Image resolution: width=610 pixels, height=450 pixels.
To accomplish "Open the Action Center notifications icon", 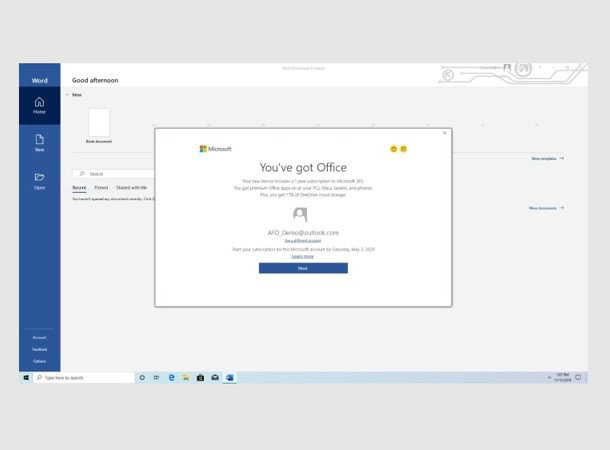I will click(x=578, y=377).
